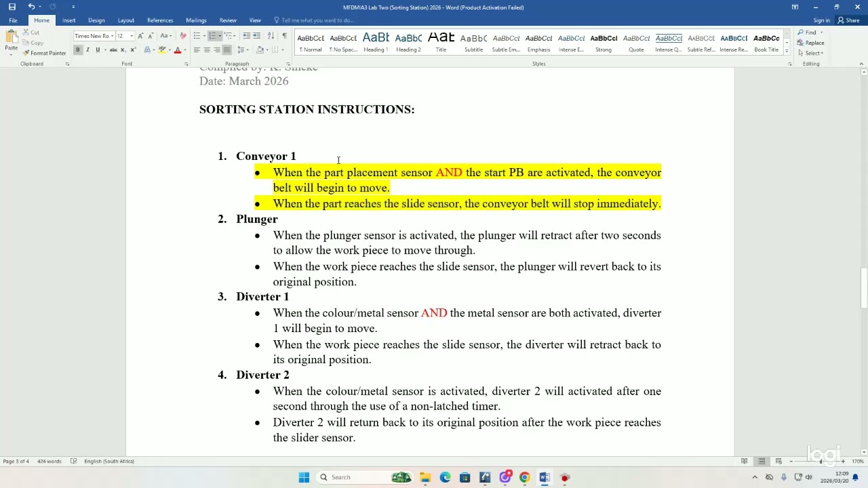Click the Replace button

tap(811, 43)
